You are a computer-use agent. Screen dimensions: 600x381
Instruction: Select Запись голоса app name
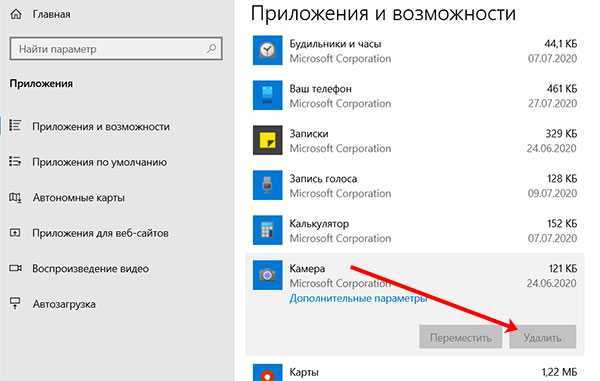323,179
